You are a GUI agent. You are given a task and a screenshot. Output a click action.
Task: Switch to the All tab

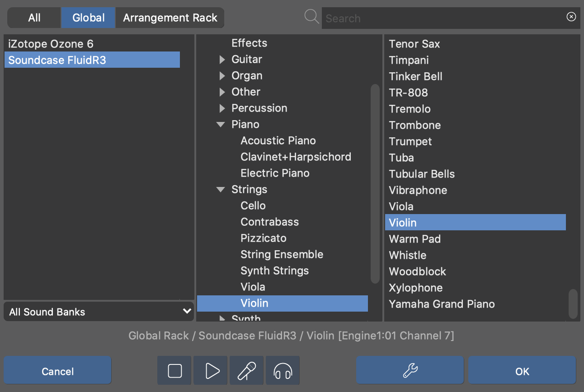[x=34, y=18]
